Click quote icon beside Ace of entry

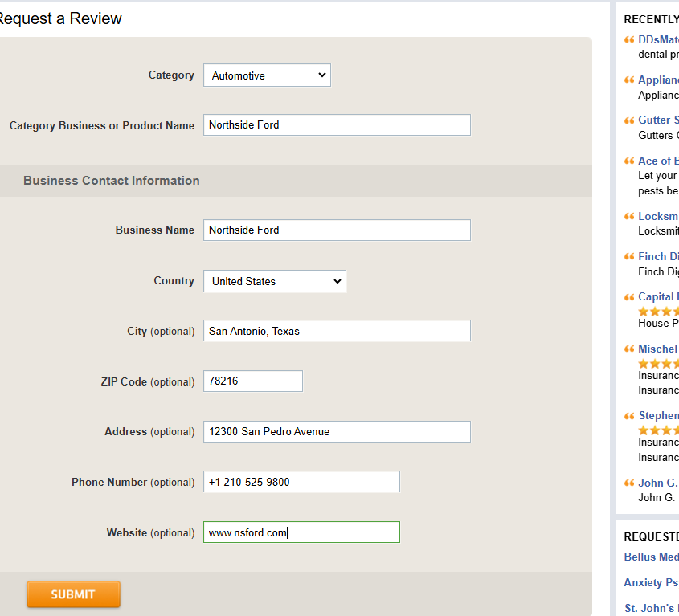tap(629, 161)
